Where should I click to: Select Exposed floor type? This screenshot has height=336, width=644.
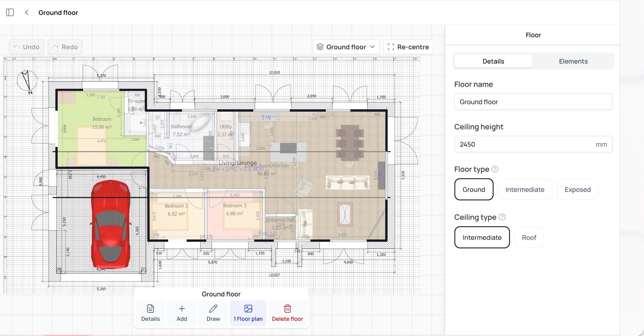tap(578, 189)
